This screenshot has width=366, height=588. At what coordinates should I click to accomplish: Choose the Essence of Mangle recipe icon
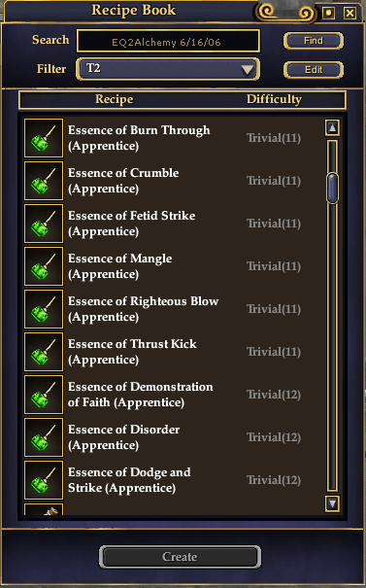pyautogui.click(x=44, y=266)
